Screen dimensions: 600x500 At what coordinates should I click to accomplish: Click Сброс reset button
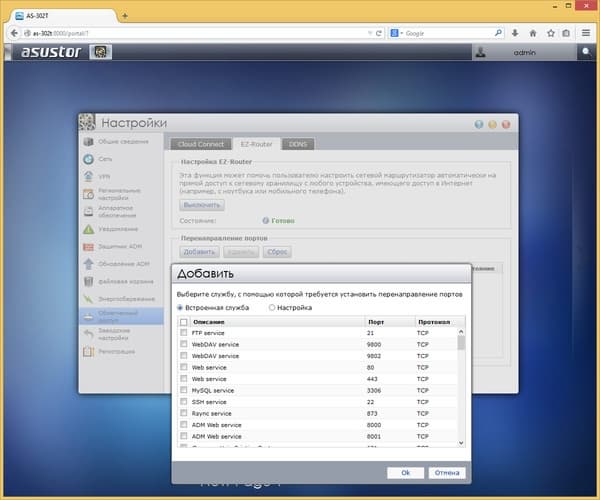point(277,252)
